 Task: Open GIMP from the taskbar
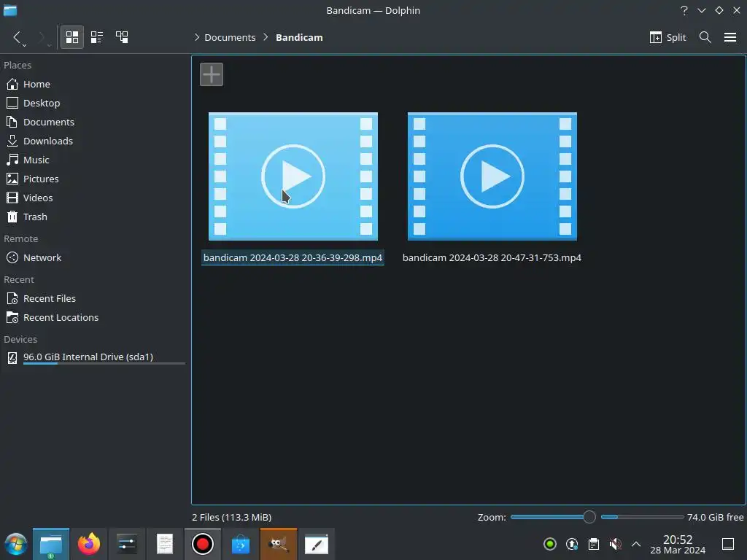pos(278,544)
